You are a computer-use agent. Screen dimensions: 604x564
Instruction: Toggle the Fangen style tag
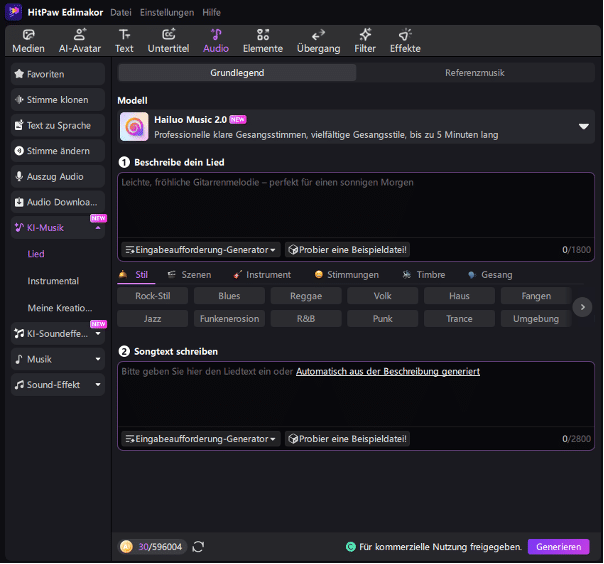click(536, 296)
